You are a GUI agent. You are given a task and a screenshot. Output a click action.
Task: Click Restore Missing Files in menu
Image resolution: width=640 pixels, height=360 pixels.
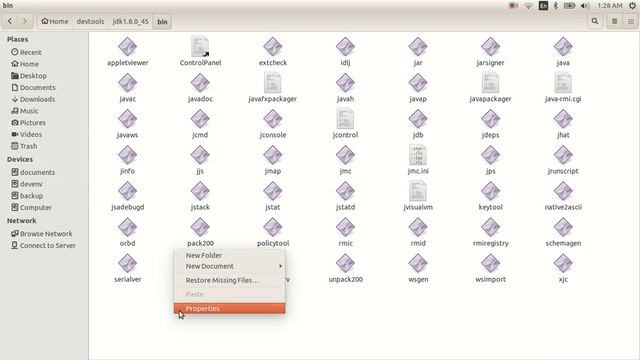pyautogui.click(x=229, y=280)
